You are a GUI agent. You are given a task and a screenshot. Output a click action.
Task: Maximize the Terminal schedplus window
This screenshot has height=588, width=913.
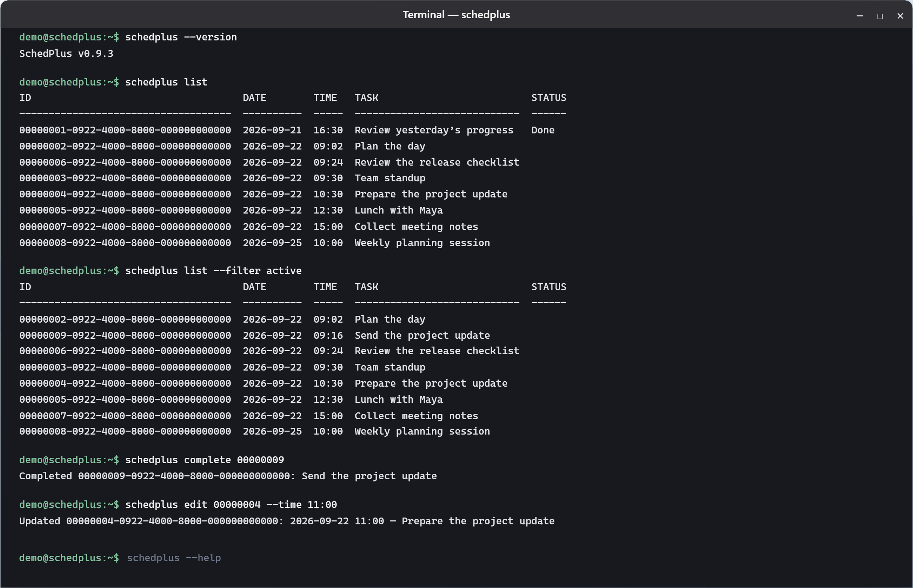[x=880, y=16]
